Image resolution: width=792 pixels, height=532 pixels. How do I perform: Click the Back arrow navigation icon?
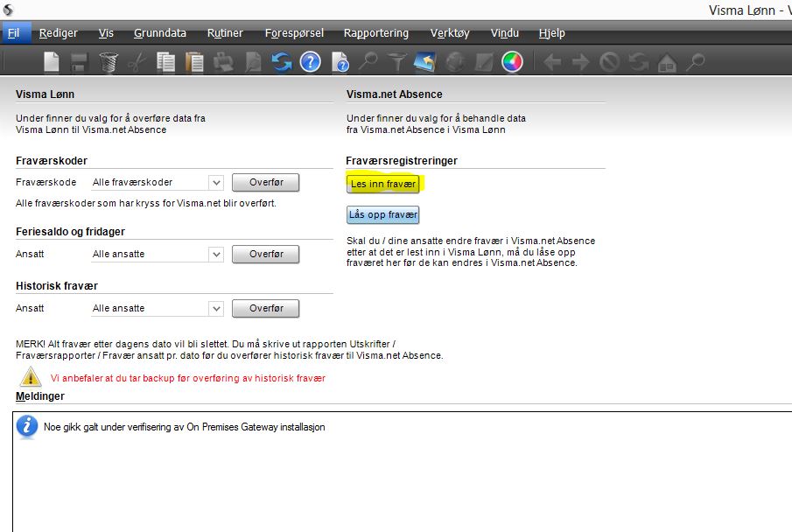click(552, 62)
